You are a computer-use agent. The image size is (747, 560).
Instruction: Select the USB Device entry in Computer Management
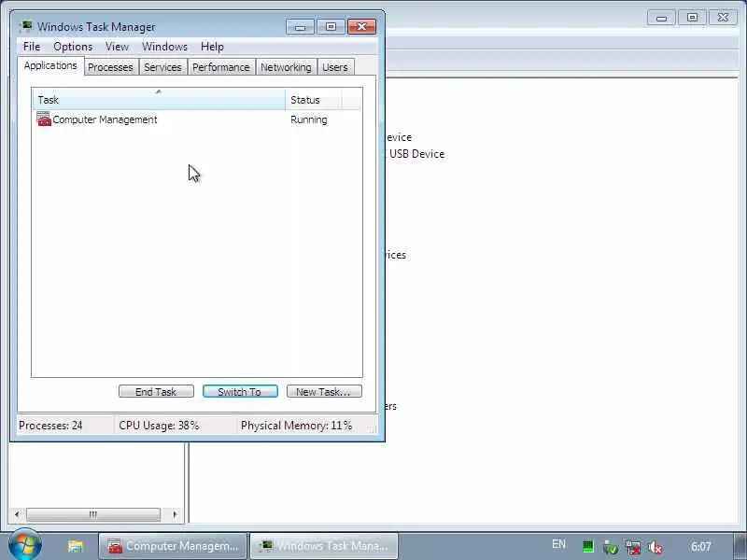(x=416, y=154)
